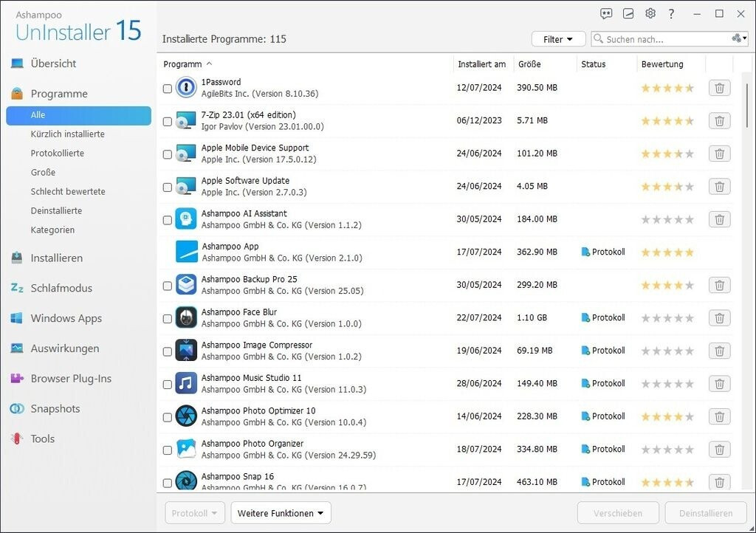
Task: Open the search options dropdown arrow
Action: click(738, 39)
